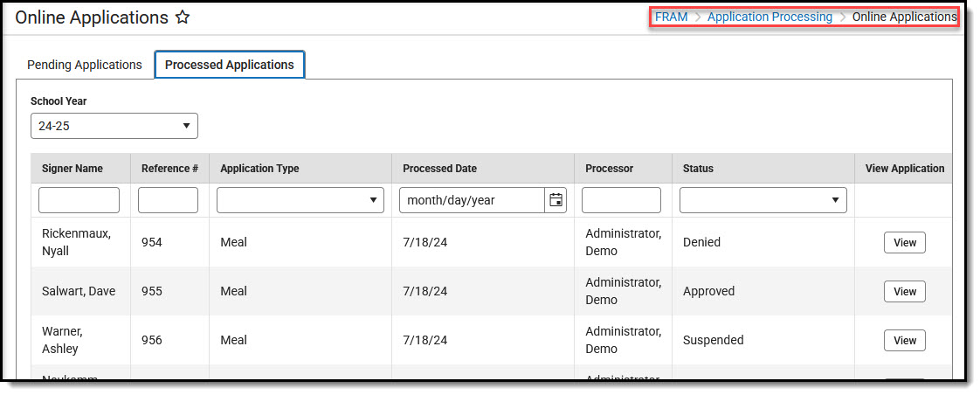View Warner, Ashley's application
Image resolution: width=980 pixels, height=395 pixels.
point(904,340)
